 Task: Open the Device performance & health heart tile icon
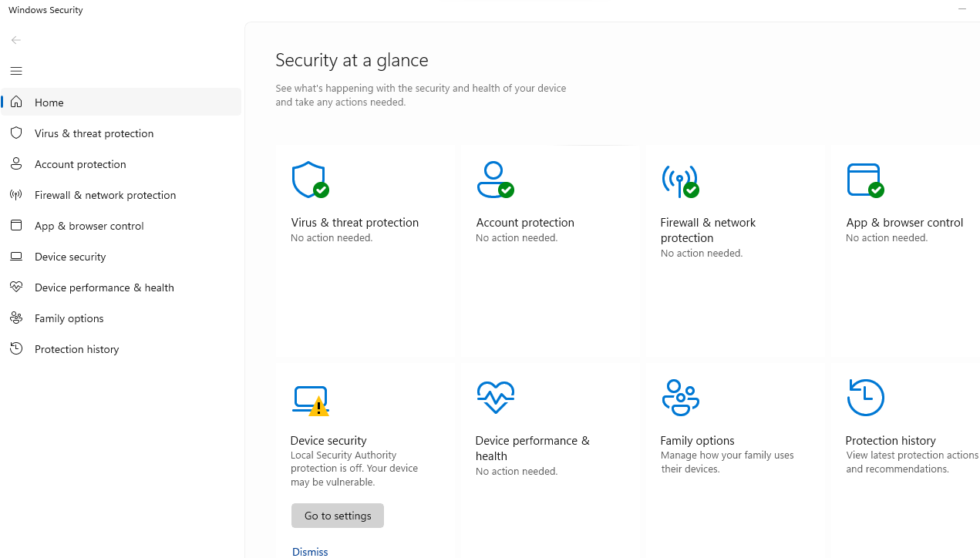click(495, 398)
